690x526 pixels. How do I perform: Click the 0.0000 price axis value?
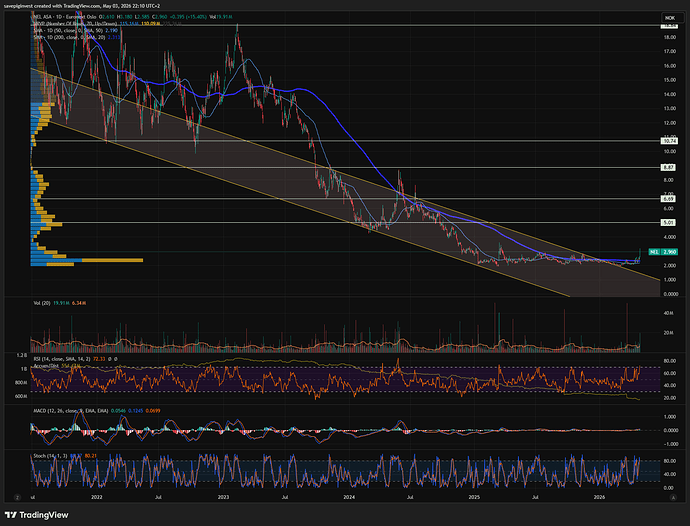tap(670, 294)
